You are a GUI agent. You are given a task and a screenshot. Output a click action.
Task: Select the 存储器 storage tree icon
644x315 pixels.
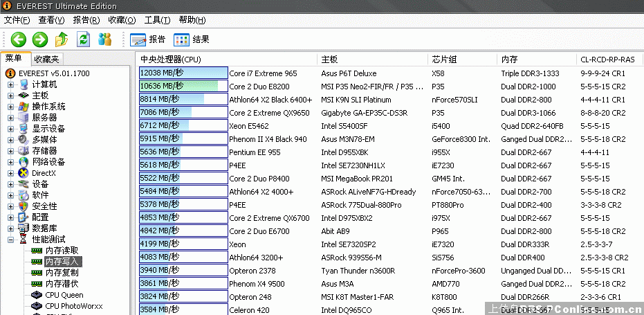pyautogui.click(x=24, y=151)
